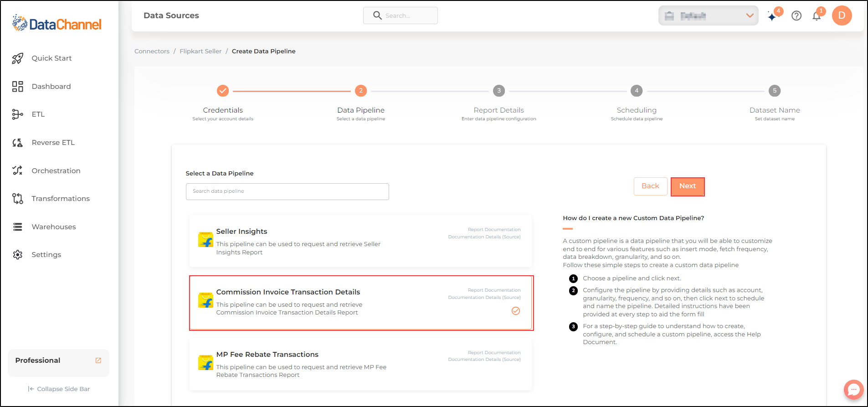Click 'How do I create a new Custom Data Pipeline?'
868x407 pixels.
(x=633, y=218)
